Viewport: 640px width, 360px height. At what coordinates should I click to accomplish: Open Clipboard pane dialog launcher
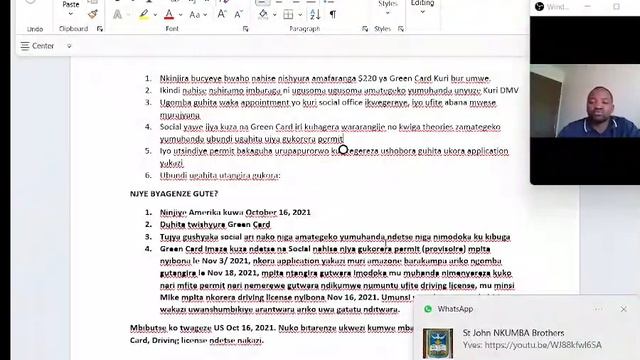100,29
